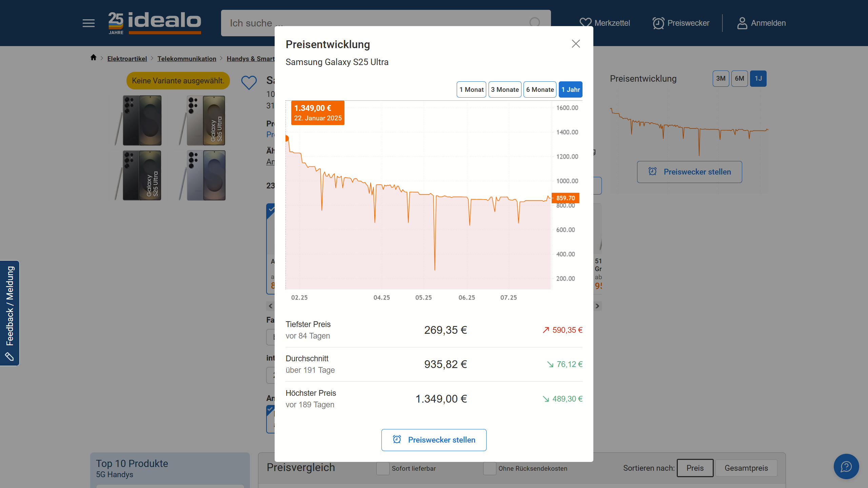This screenshot has height=488, width=868.
Task: Open the hamburger menu icon
Action: pos(88,23)
